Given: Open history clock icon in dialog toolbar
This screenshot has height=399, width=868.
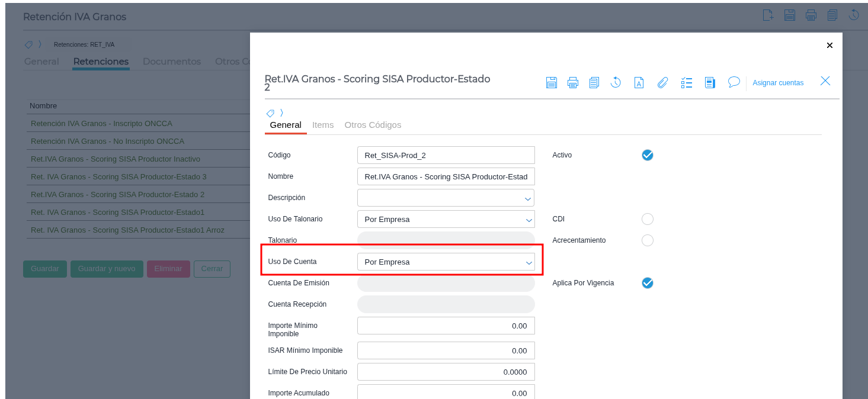Looking at the screenshot, I should click(x=616, y=83).
